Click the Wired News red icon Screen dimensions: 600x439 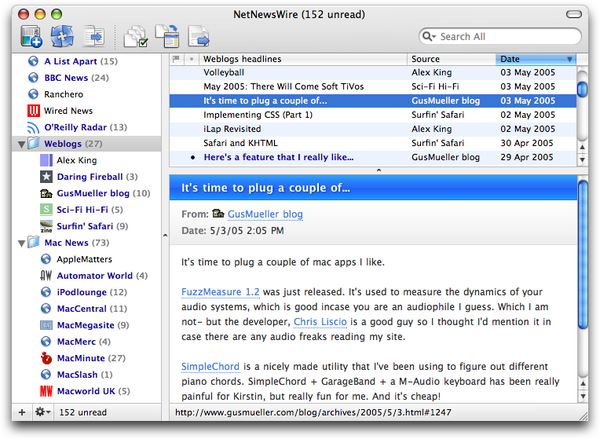[33, 111]
